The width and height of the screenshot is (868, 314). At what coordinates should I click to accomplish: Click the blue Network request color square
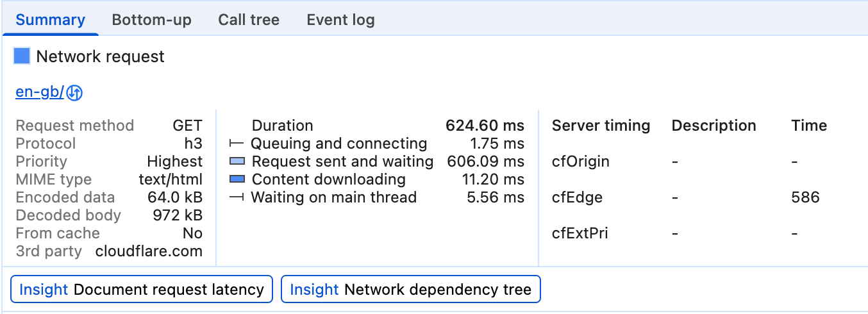point(22,56)
